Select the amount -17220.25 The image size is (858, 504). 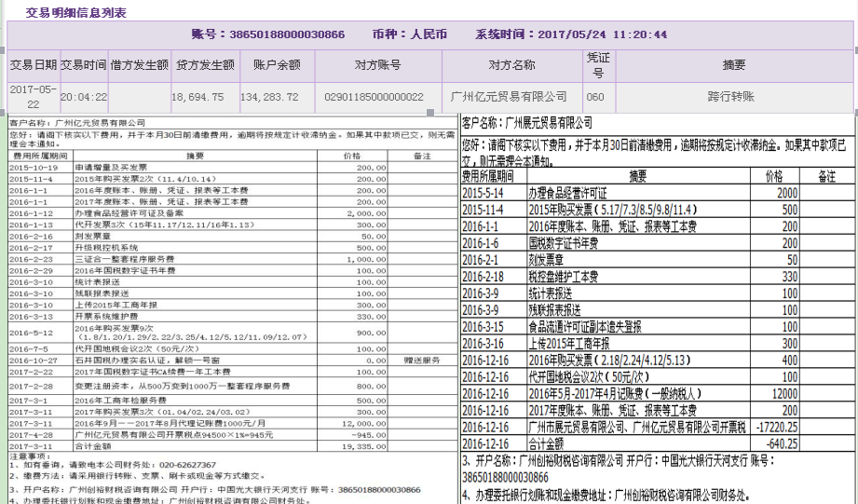click(x=777, y=428)
